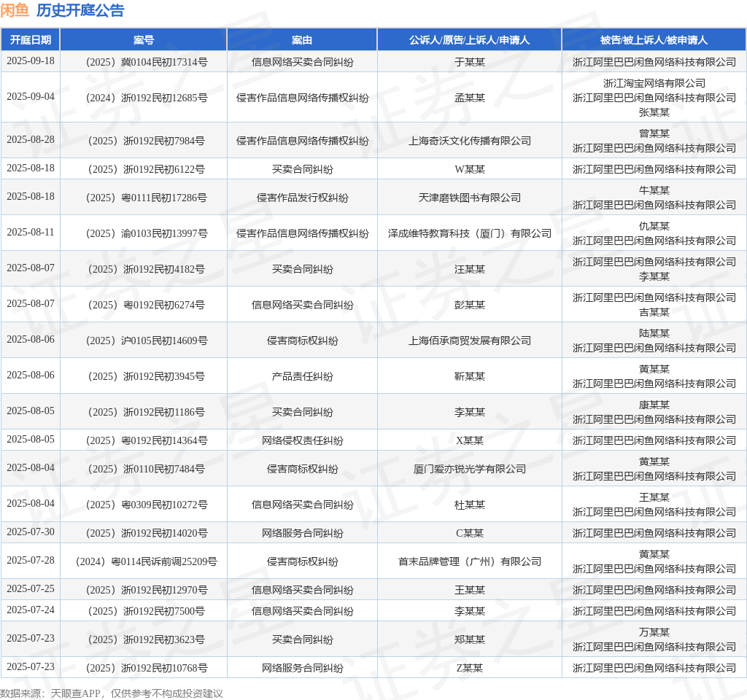The height and width of the screenshot is (700, 747).
Task: Select case number (2025)粤0192民初14364号
Action: (x=147, y=440)
